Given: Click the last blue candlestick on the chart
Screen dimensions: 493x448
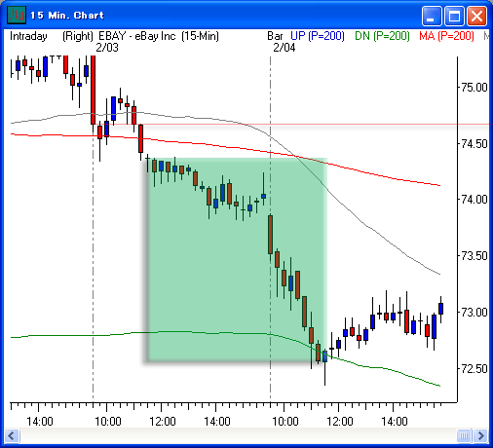Looking at the screenshot, I should click(440, 309).
